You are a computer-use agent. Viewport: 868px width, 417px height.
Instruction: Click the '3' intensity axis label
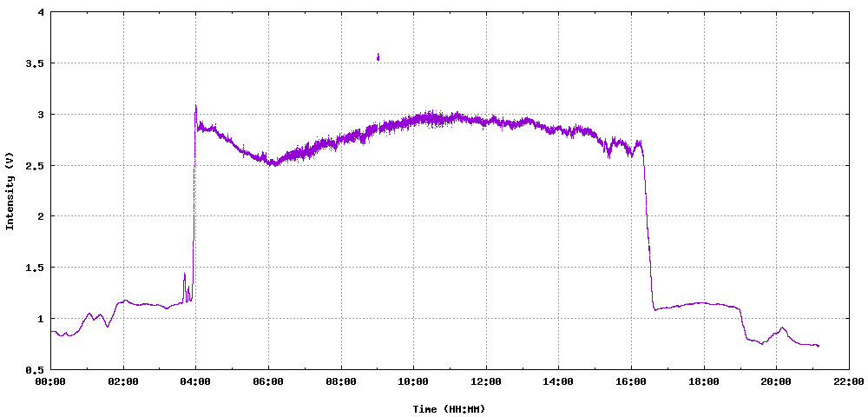point(41,114)
